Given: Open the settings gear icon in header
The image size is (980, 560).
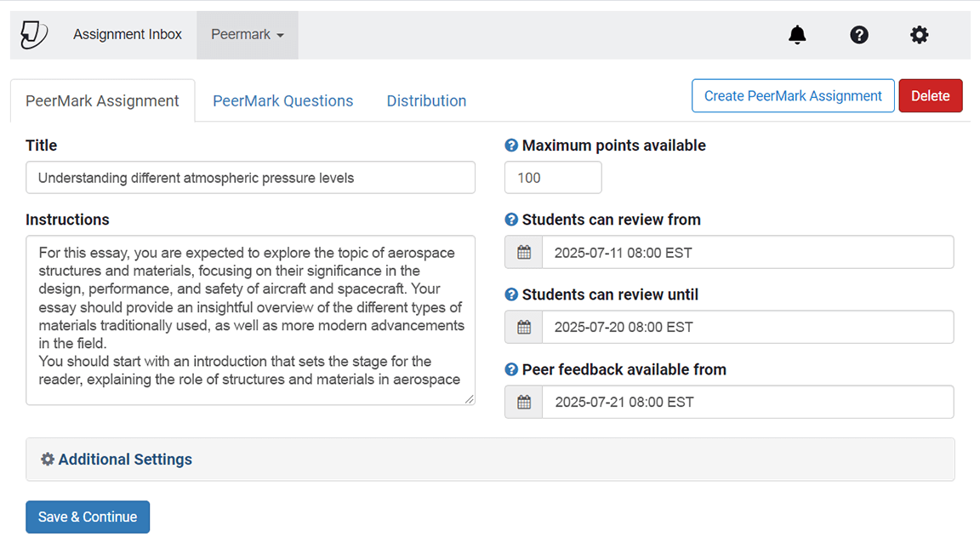Looking at the screenshot, I should tap(920, 35).
